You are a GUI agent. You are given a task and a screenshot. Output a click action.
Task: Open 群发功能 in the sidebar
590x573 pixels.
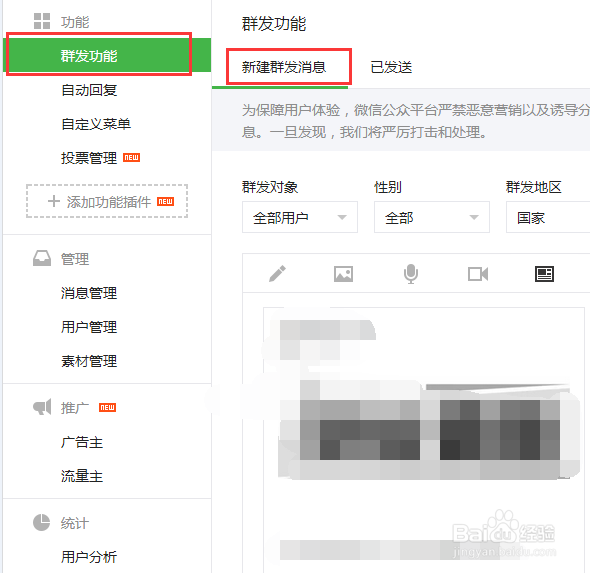pyautogui.click(x=107, y=55)
